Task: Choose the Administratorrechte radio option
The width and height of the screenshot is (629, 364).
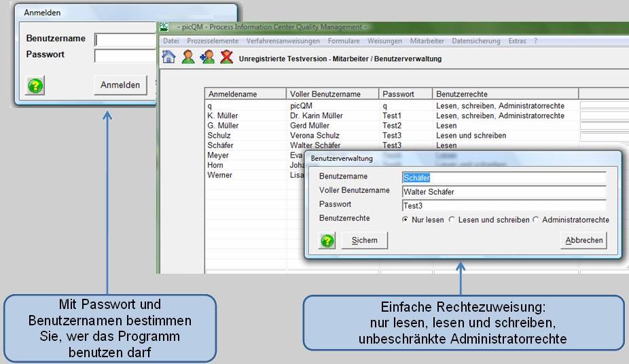Action: tap(535, 220)
